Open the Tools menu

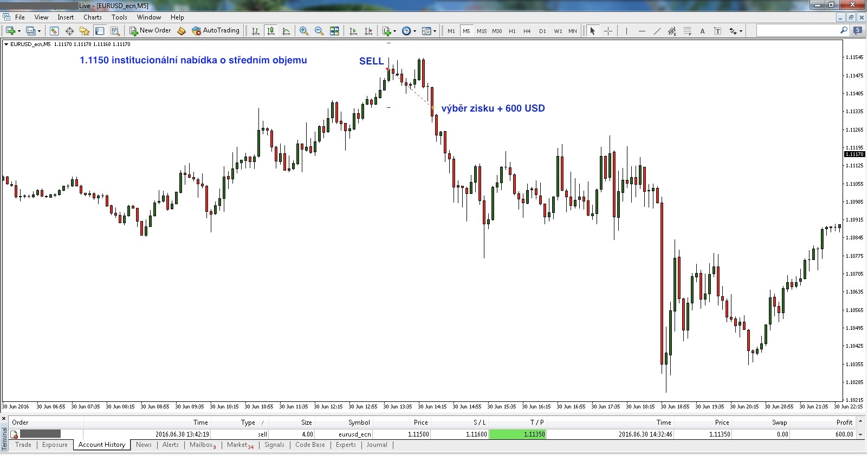click(119, 17)
